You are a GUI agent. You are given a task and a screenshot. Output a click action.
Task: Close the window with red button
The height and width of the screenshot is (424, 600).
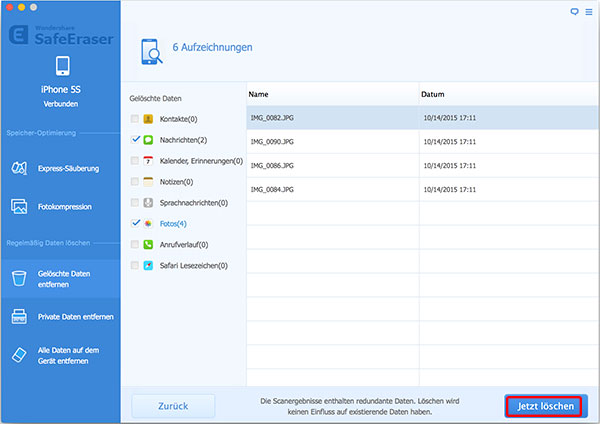[9, 7]
